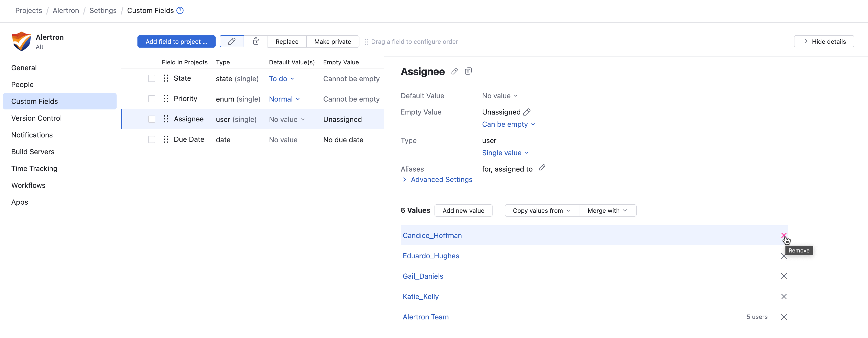Remove the Gail_Daniels value
The height and width of the screenshot is (338, 868).
click(784, 276)
